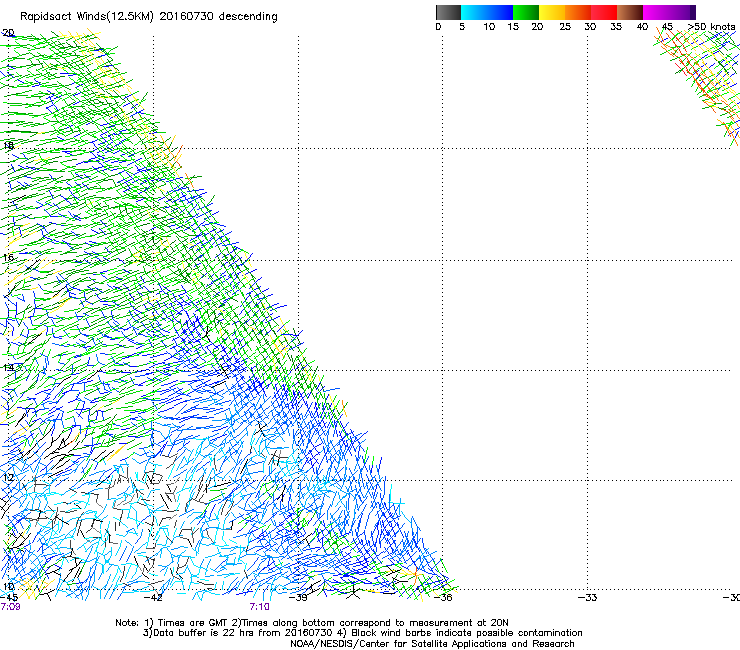Click the '15' value under the color legend
The width and height of the screenshot is (740, 650).
click(513, 27)
